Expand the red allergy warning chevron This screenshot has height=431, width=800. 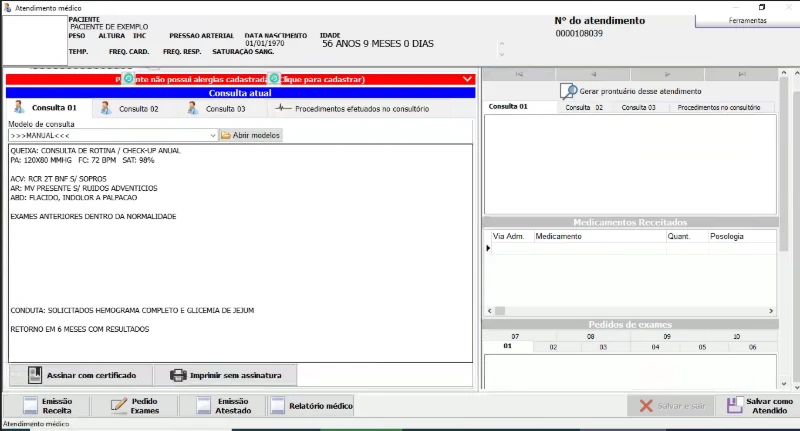467,79
